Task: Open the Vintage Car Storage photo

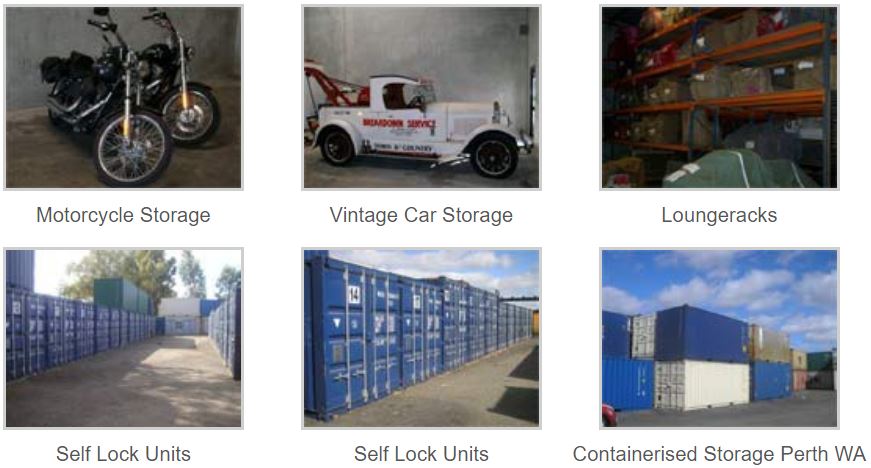Action: tap(421, 98)
